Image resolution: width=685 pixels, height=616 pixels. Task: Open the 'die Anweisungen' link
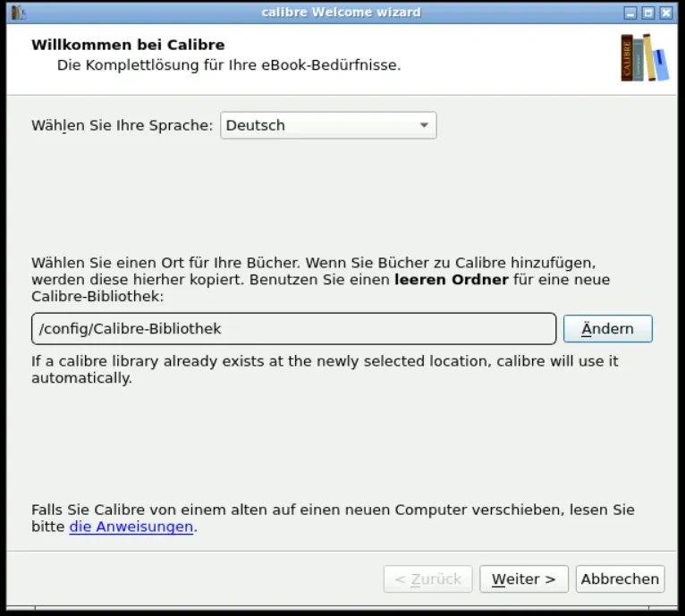tap(131, 527)
